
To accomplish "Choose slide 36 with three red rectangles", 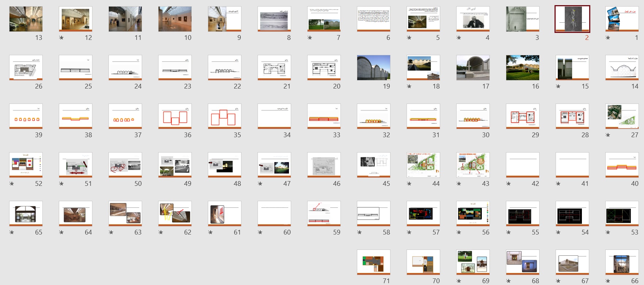I will coord(175,116).
